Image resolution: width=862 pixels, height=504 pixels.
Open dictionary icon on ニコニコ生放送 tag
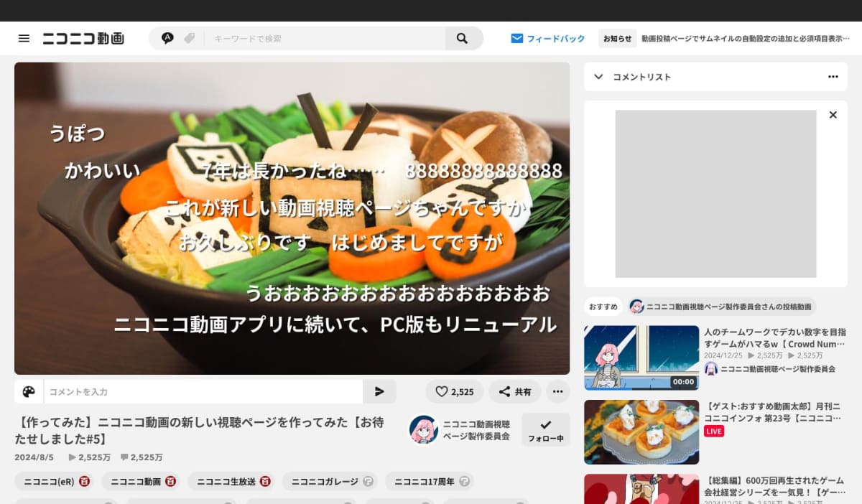click(x=265, y=482)
